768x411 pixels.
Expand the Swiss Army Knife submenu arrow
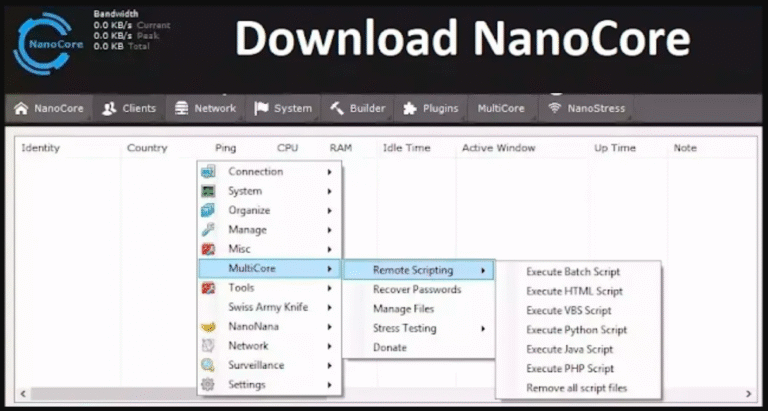(x=330, y=308)
